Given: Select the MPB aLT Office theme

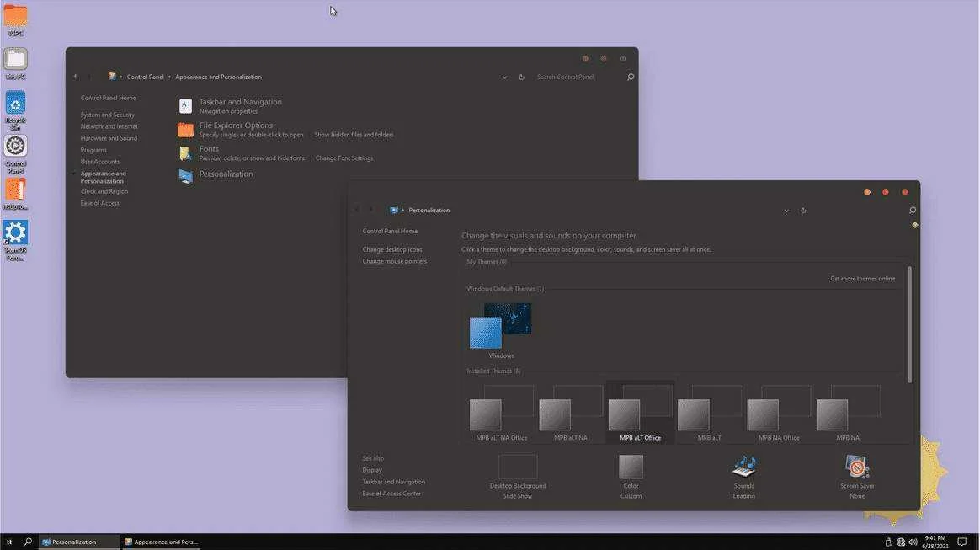Looking at the screenshot, I should (x=640, y=413).
